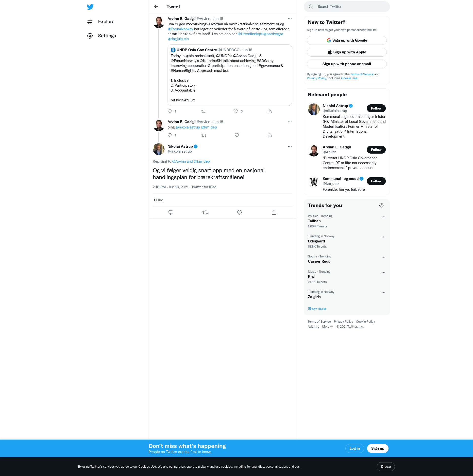Open the Taliban trend
The width and height of the screenshot is (473, 476).
(346, 221)
